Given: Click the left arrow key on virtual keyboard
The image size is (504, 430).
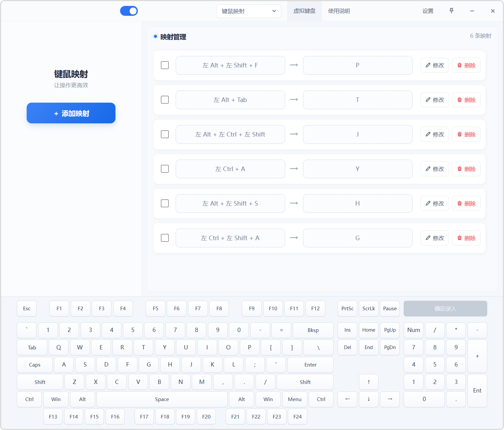Looking at the screenshot, I should click(x=347, y=399).
